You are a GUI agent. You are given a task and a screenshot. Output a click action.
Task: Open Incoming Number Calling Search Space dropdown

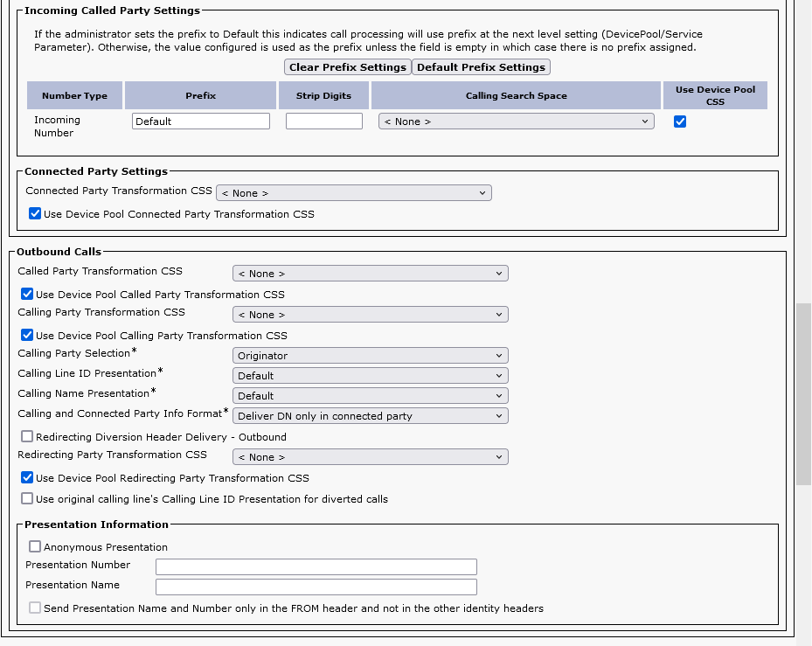tap(517, 122)
